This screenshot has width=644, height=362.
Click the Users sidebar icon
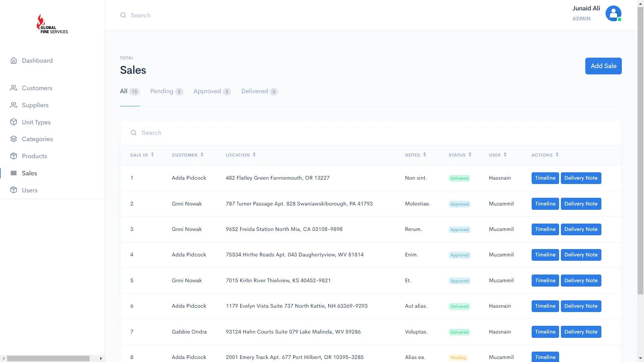tap(13, 190)
